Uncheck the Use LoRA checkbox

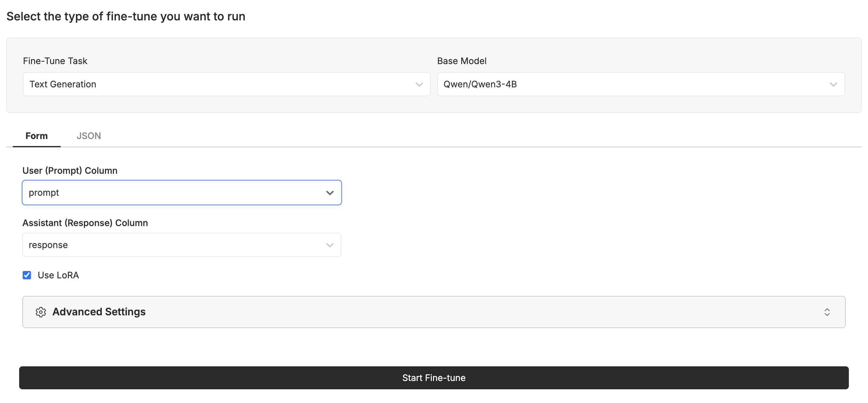tap(27, 275)
